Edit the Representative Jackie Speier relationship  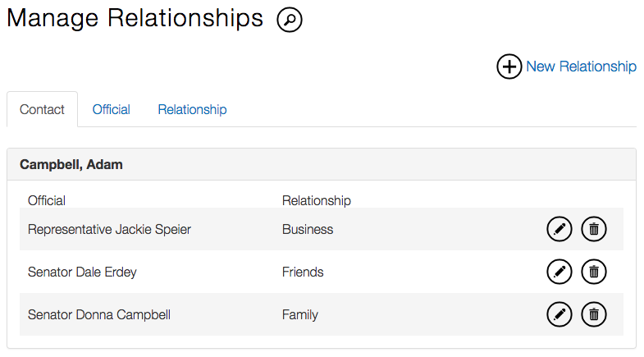[x=560, y=230]
